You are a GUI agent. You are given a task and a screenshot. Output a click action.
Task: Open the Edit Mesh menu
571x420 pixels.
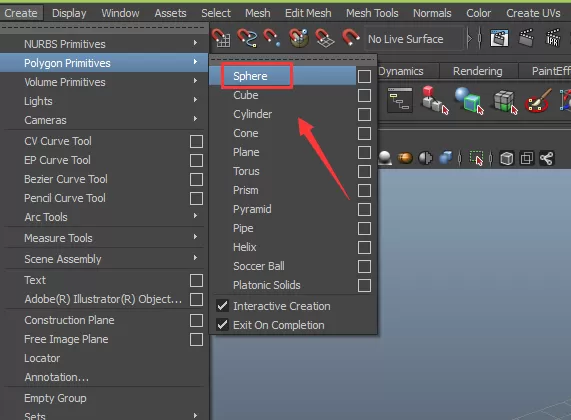(x=308, y=13)
